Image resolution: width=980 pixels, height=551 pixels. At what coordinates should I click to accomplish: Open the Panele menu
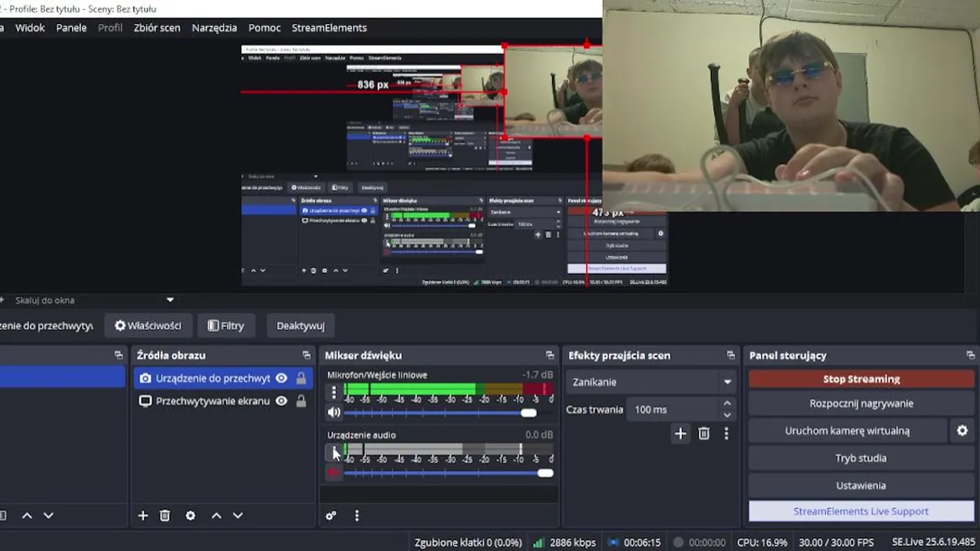71,28
